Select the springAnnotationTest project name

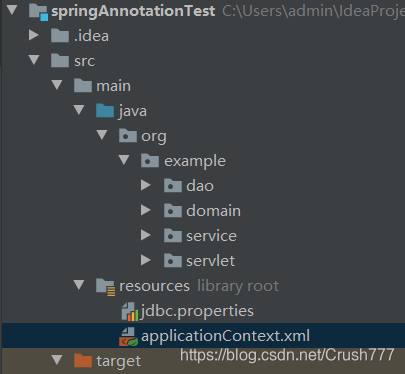coord(133,12)
